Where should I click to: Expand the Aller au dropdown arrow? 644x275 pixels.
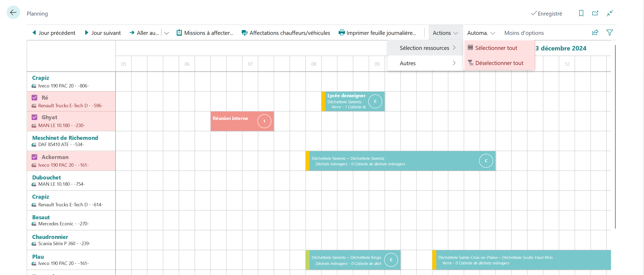click(167, 33)
